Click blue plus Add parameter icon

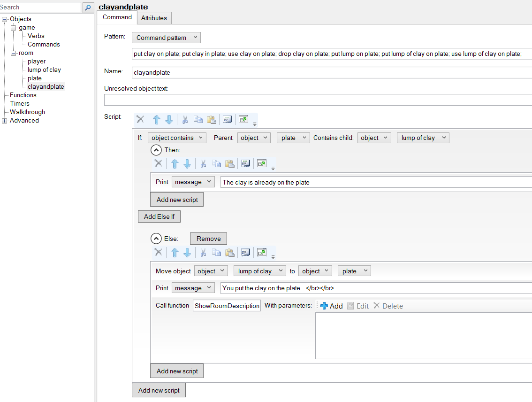tap(324, 306)
